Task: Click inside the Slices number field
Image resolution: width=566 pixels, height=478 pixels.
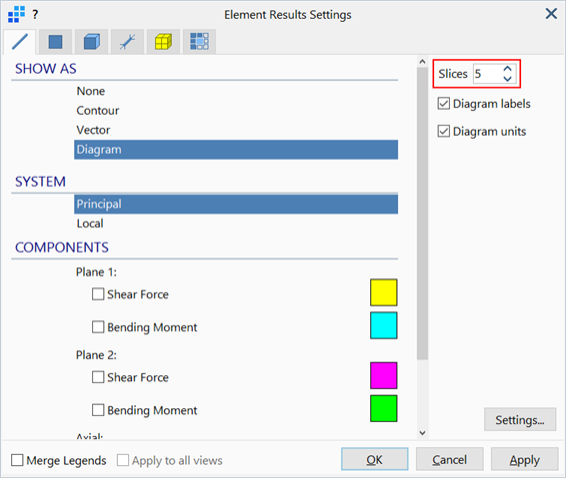Action: pos(487,74)
